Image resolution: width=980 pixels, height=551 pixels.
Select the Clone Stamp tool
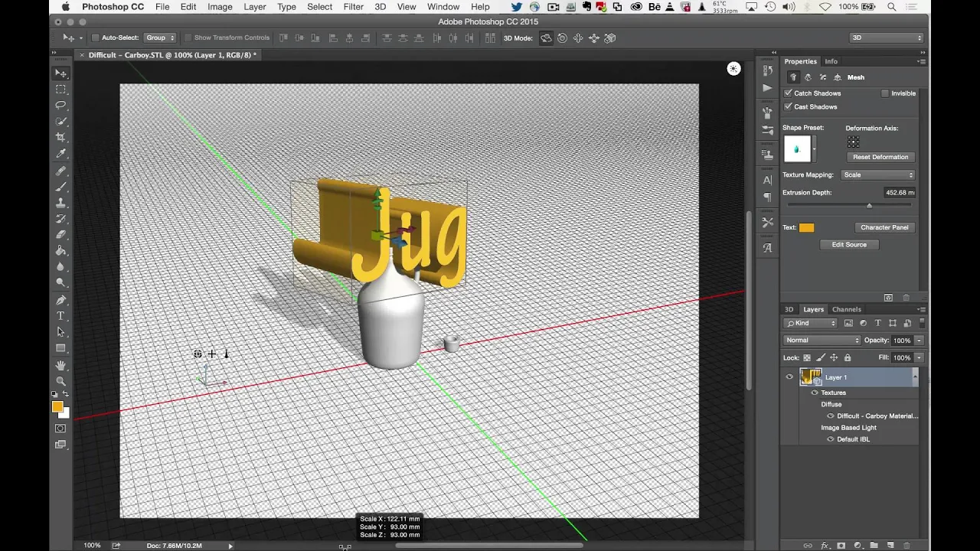pyautogui.click(x=60, y=203)
